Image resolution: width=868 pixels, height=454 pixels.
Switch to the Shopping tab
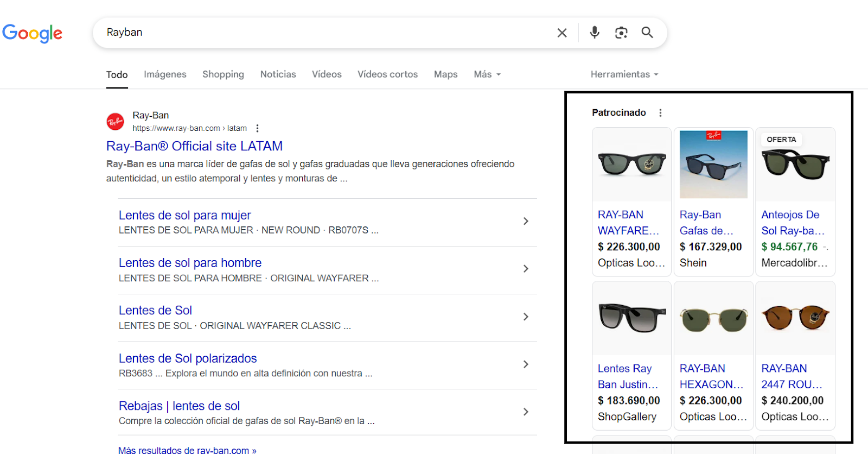tap(223, 74)
